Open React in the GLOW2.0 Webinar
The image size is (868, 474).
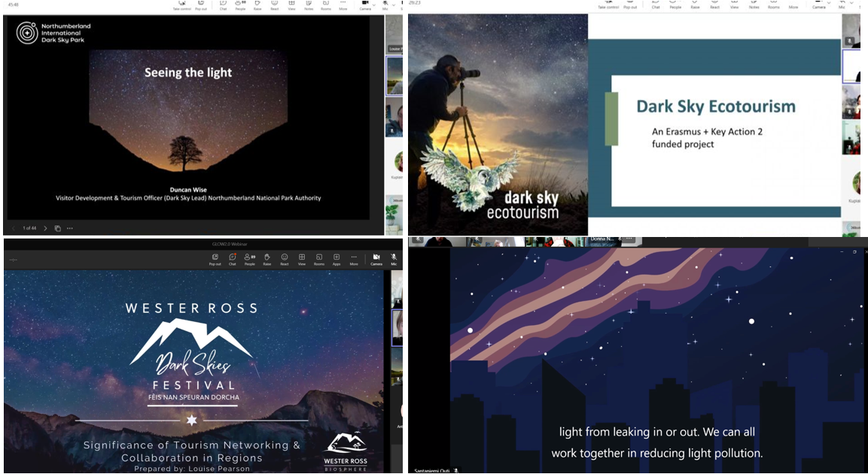[285, 259]
